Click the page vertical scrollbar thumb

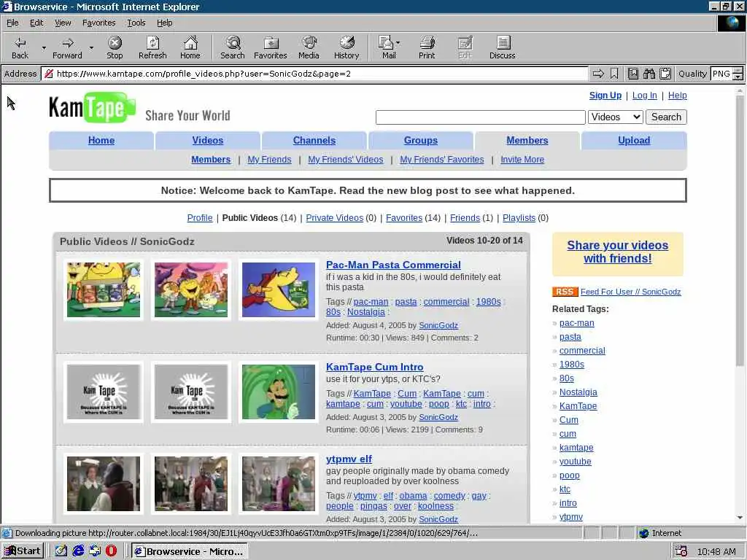pos(740,231)
